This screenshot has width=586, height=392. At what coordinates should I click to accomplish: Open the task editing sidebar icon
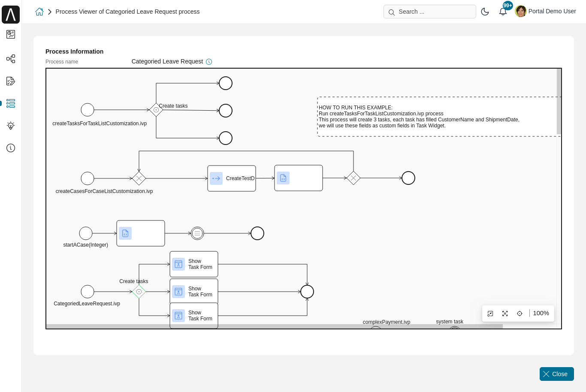click(x=11, y=81)
